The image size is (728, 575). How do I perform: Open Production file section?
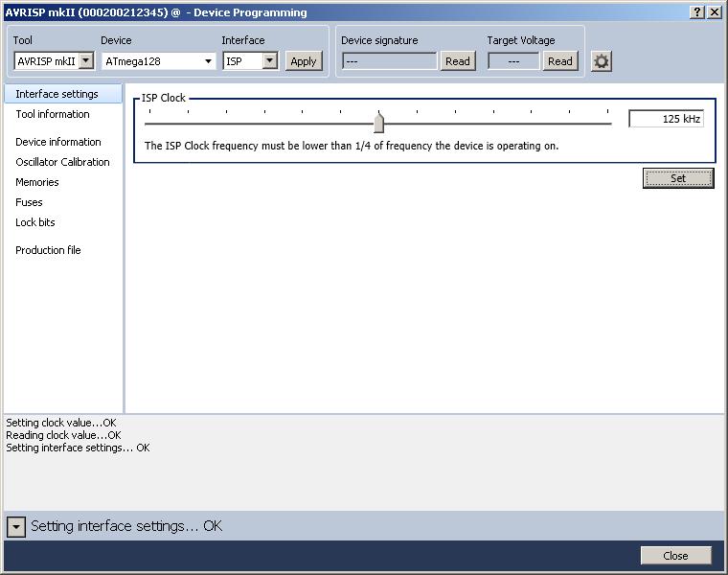48,250
